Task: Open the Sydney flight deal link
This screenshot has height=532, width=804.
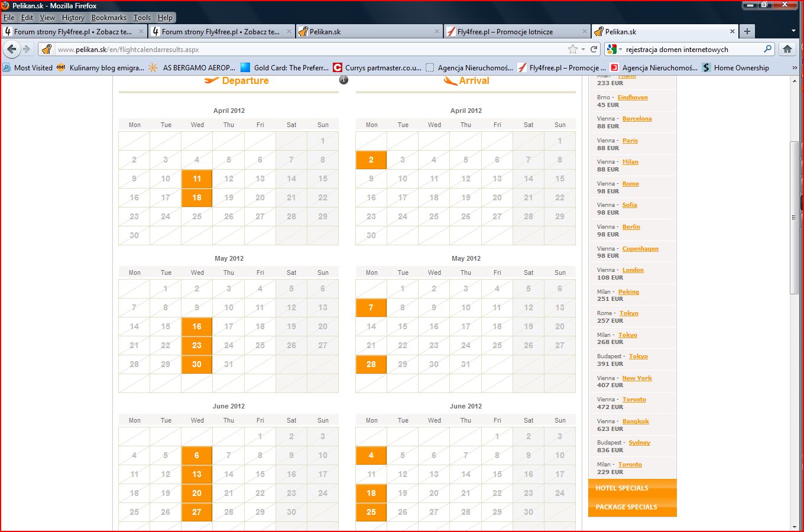Action: pyautogui.click(x=639, y=443)
